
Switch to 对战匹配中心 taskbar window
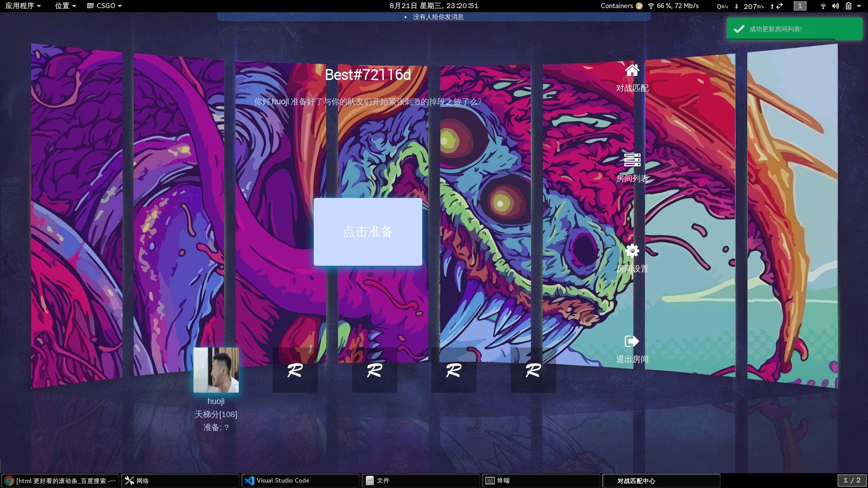coord(661,481)
